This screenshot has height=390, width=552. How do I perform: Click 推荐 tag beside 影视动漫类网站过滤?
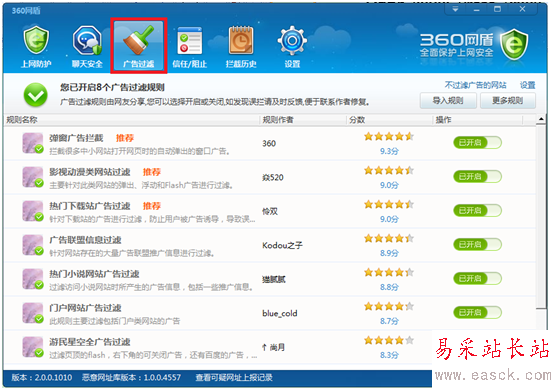(152, 172)
